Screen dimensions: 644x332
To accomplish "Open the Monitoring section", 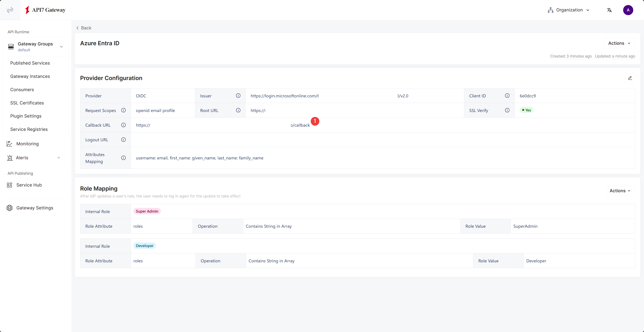I will coord(27,144).
